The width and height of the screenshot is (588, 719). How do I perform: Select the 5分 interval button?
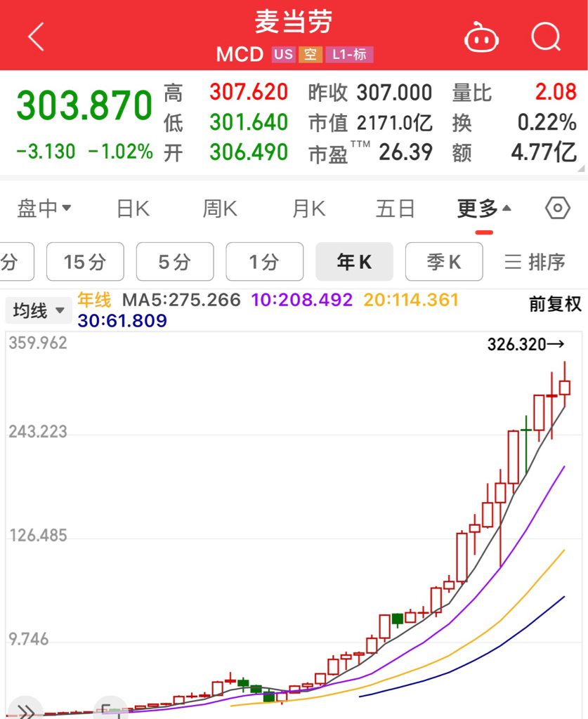[175, 262]
